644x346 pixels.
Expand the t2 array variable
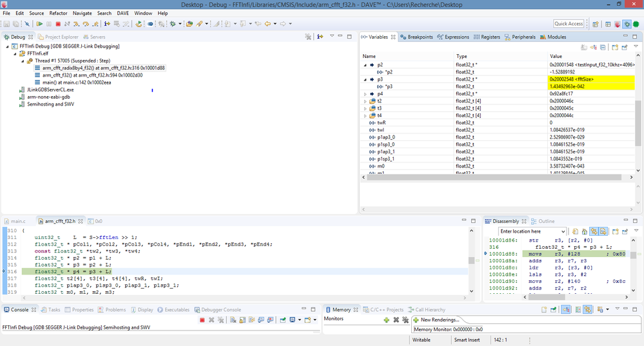pyautogui.click(x=365, y=101)
